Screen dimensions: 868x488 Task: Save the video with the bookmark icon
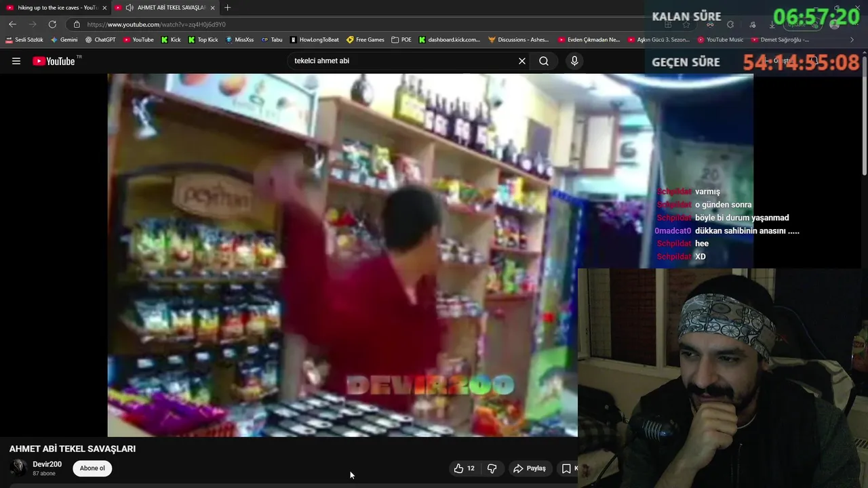click(x=567, y=468)
